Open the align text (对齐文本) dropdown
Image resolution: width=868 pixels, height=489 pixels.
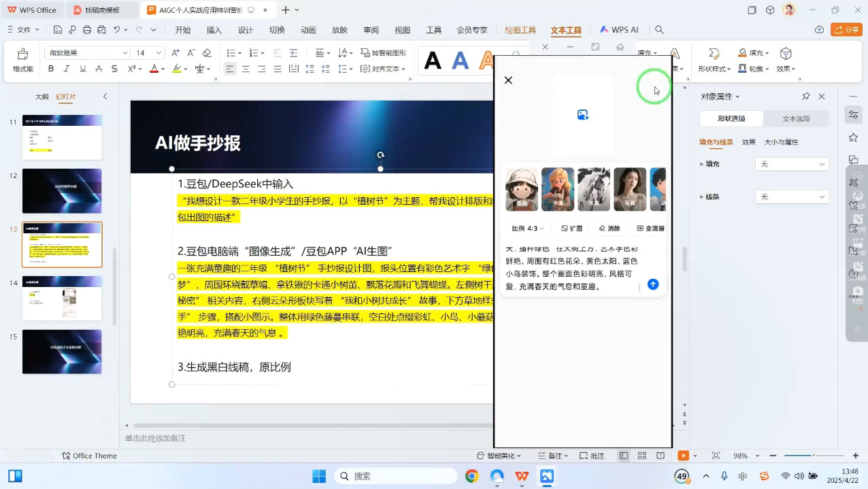383,69
